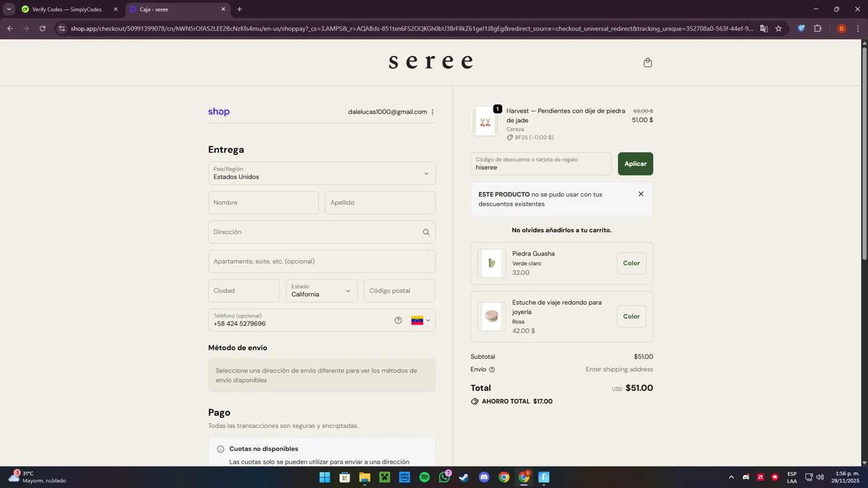Click the browser back arrow
The width and height of the screenshot is (868, 488).
(x=10, y=28)
